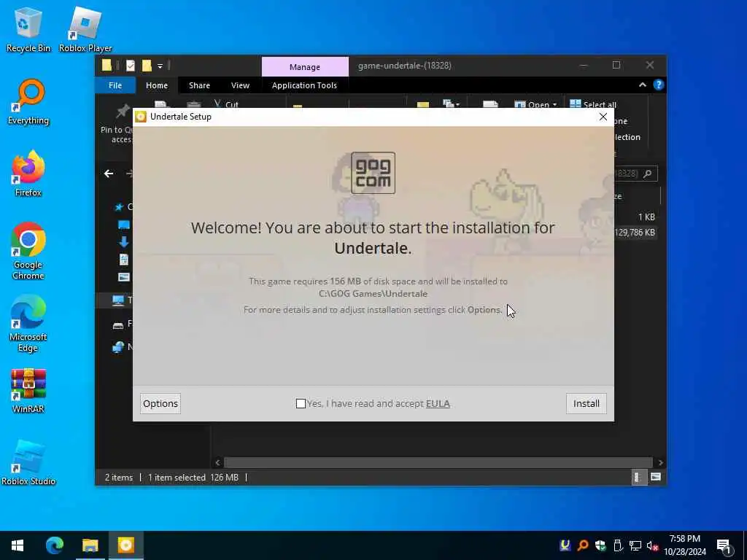Open the notification center icon
747x560 pixels.
(724, 547)
